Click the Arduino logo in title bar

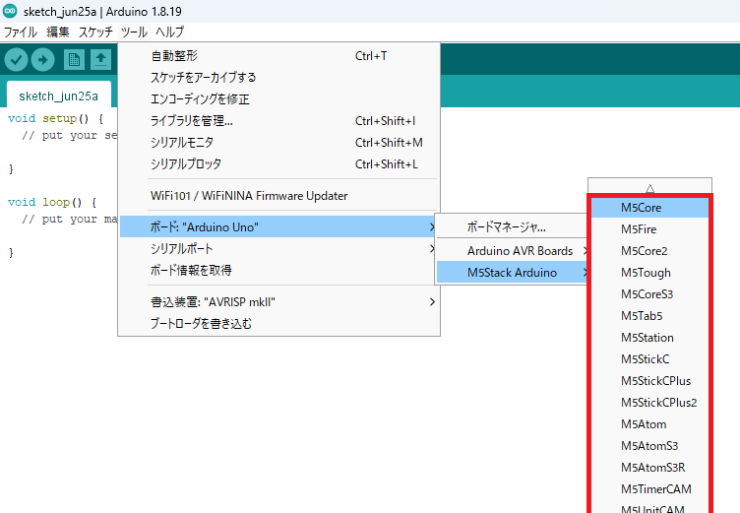10,11
